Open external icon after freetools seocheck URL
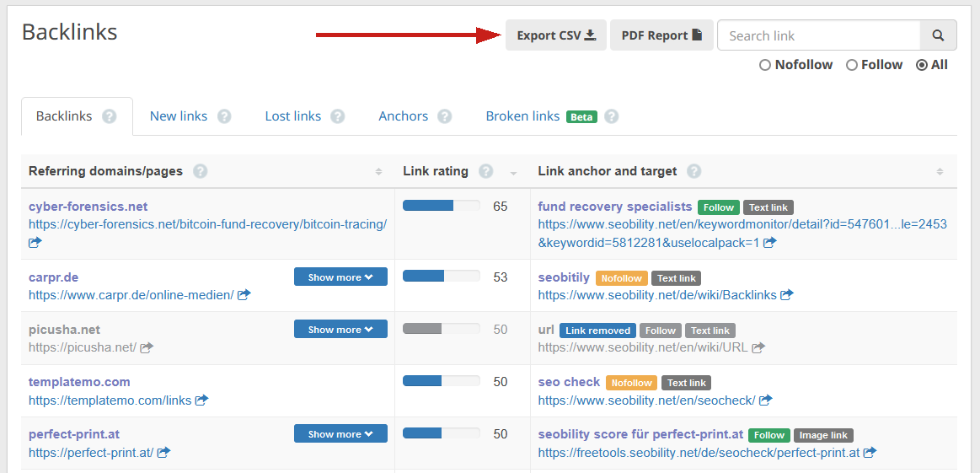Screen dimensions: 980x473 point(870,452)
